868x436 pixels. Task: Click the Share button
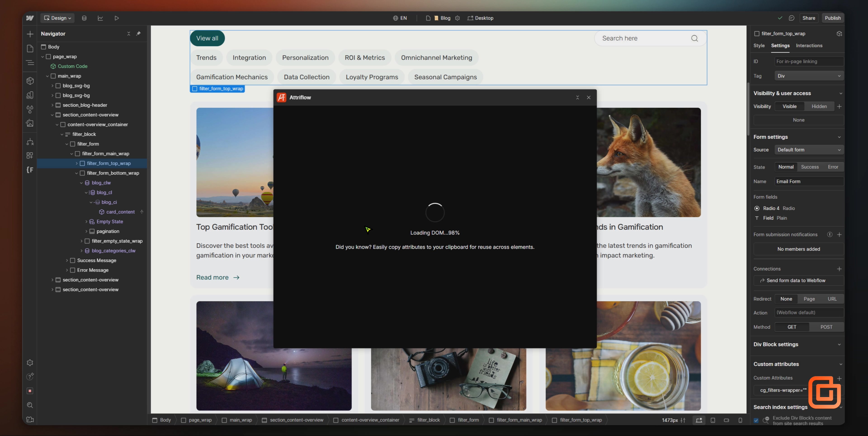point(808,18)
